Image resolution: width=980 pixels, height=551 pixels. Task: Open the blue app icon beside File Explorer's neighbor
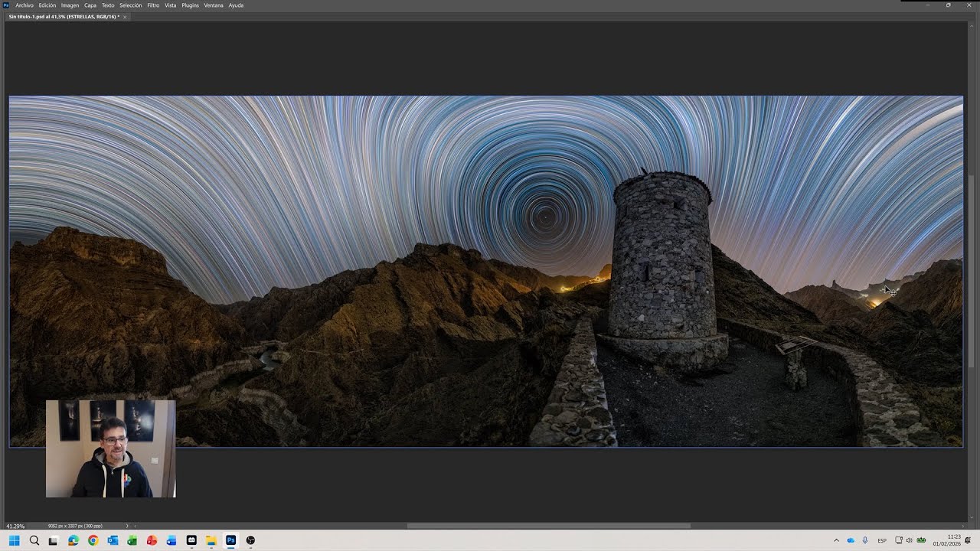[x=171, y=540]
